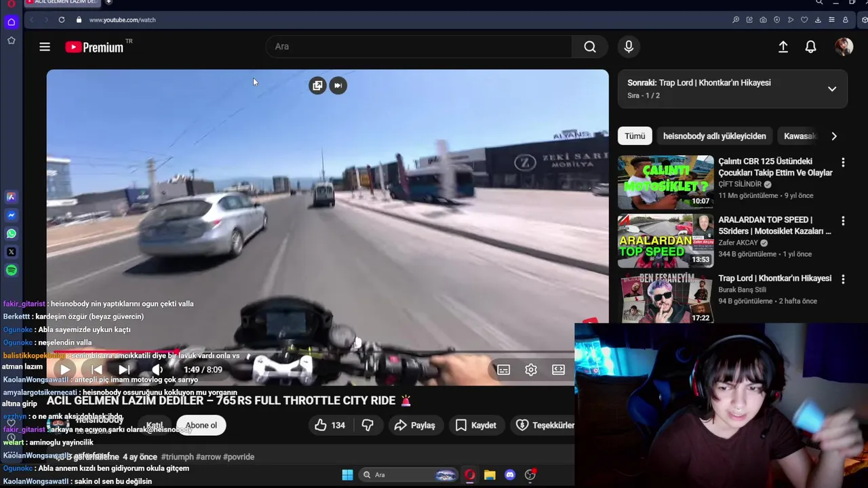Open options for Trap Lord video

[x=843, y=279]
